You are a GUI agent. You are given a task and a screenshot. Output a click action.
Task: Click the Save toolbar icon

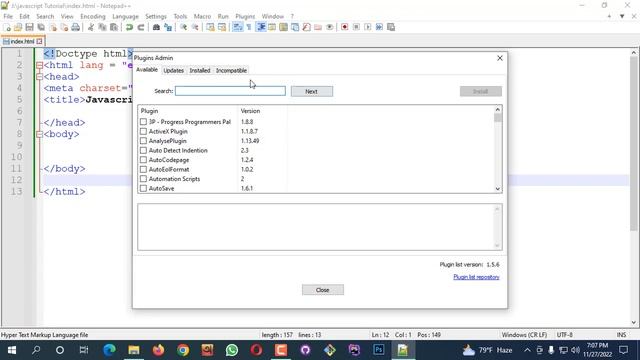click(x=29, y=27)
